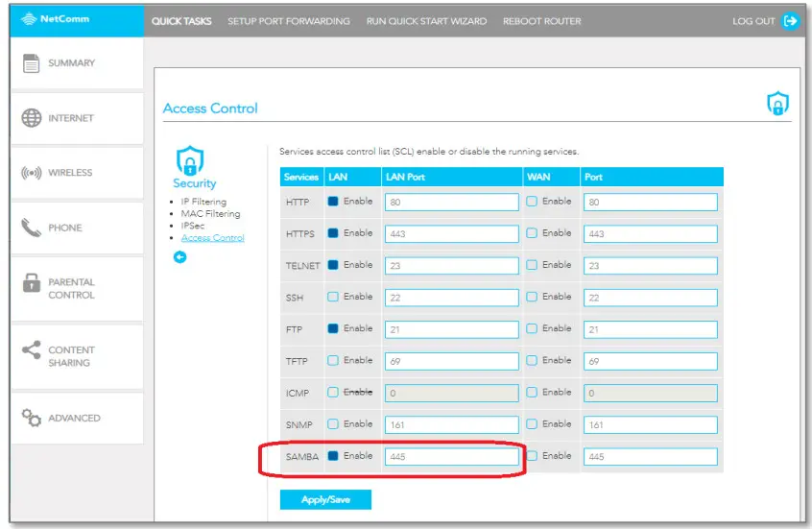The width and height of the screenshot is (812, 529).
Task: Open IPSec link
Action: pos(193,226)
